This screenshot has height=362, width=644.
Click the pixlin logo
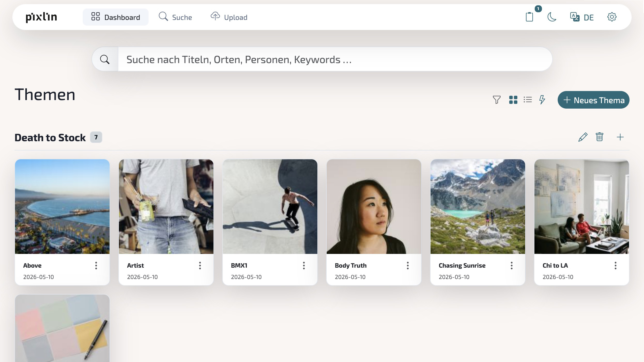click(41, 17)
